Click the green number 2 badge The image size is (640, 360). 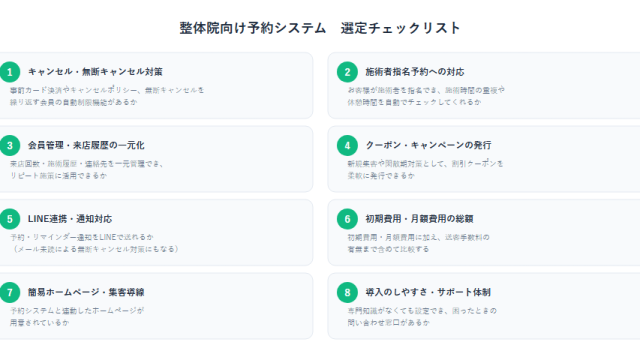[347, 72]
